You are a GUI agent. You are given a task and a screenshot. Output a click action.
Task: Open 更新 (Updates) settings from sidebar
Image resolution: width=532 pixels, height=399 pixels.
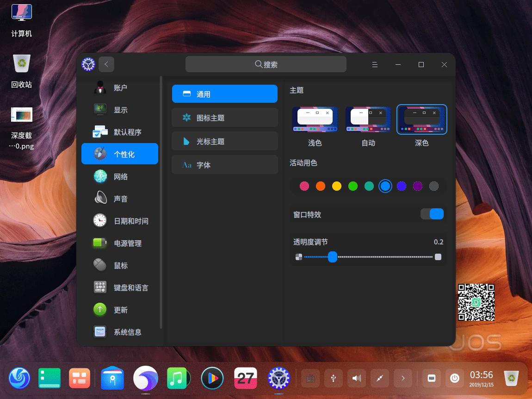tap(120, 310)
